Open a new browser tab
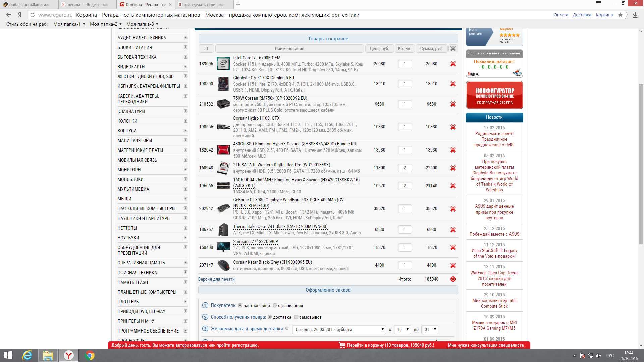The height and width of the screenshot is (362, 644). click(238, 4)
